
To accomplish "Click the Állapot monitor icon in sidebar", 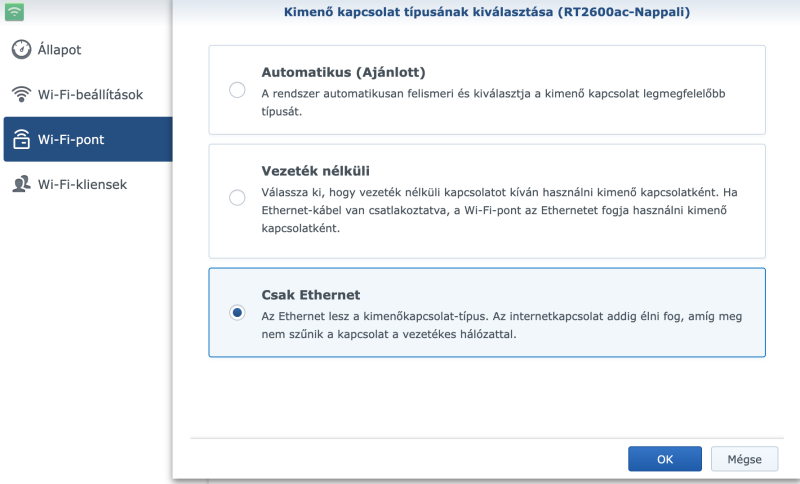I will 20,49.
